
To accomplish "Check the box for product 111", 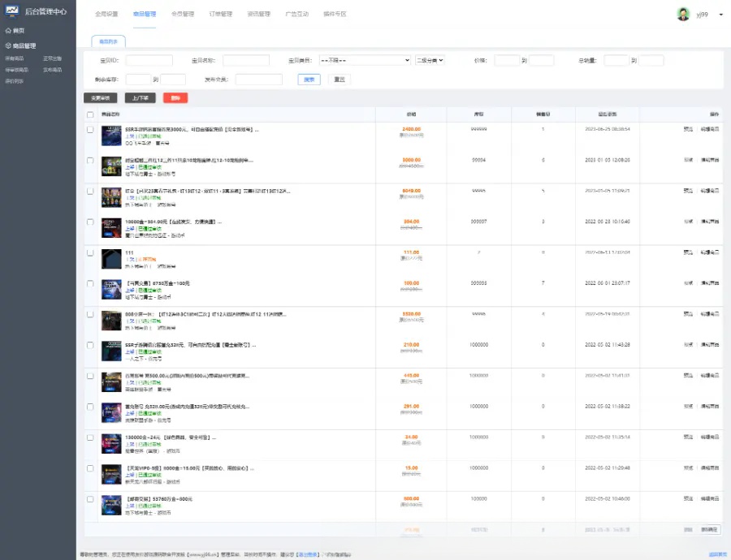I will point(90,253).
